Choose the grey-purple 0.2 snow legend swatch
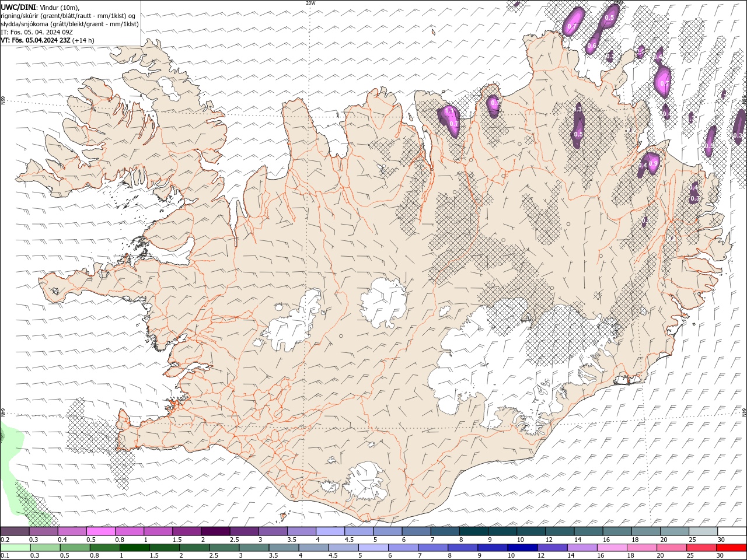The image size is (747, 560). 15,531
